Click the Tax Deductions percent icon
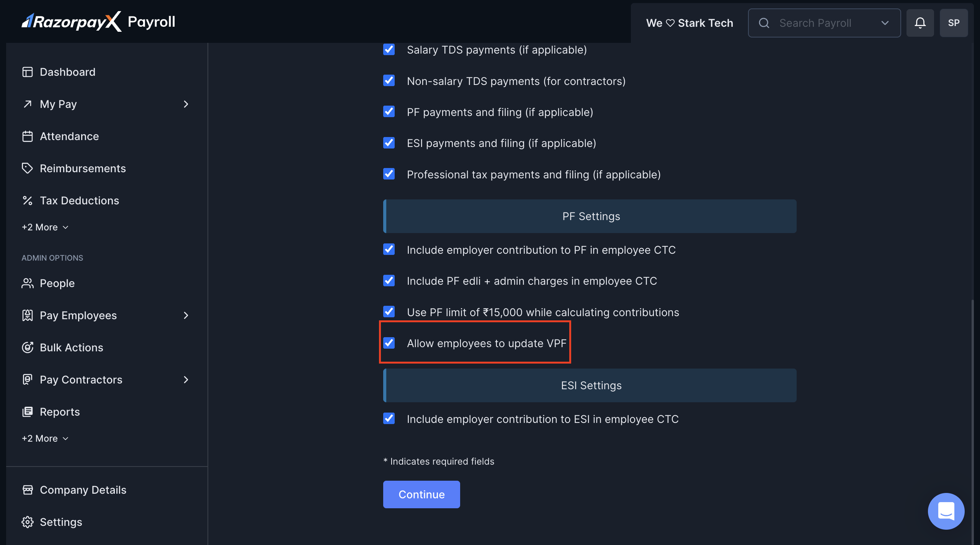This screenshot has height=545, width=980. (x=28, y=201)
